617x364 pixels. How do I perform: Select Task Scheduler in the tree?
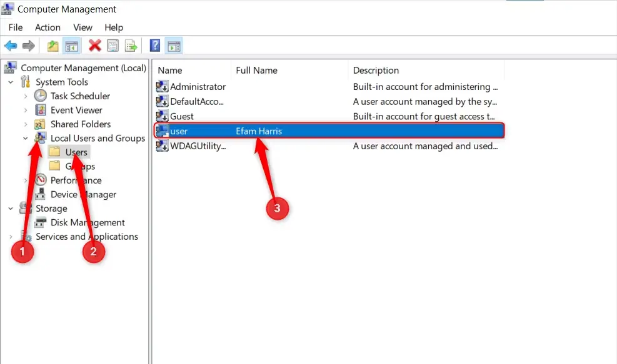point(80,96)
